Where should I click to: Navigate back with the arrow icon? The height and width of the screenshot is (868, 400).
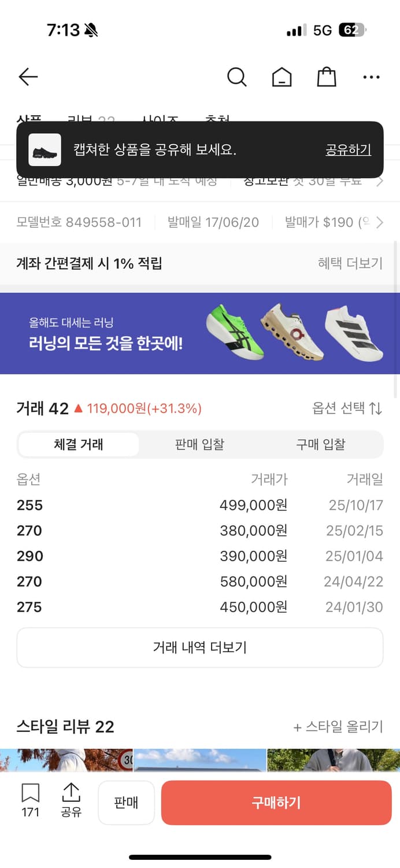pos(28,76)
